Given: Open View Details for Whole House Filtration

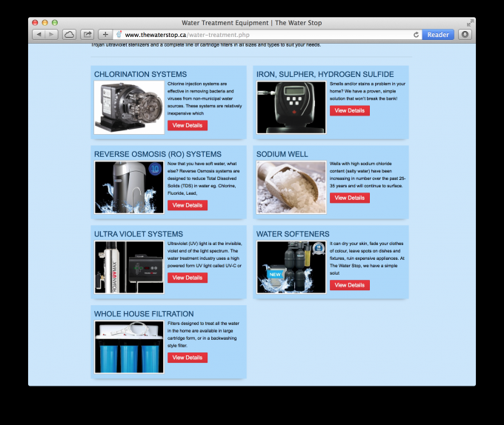Looking at the screenshot, I should [x=188, y=358].
